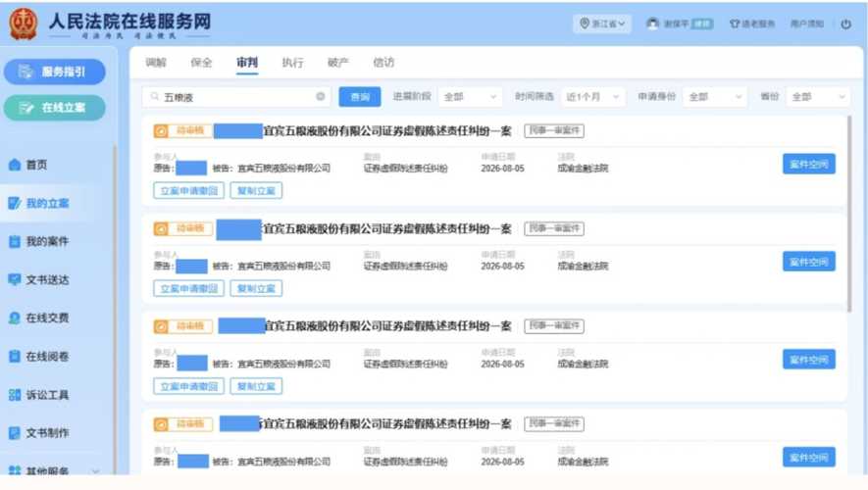Open the 省份 dropdown at the filter row's end
The height and width of the screenshot is (490, 868).
pyautogui.click(x=818, y=97)
